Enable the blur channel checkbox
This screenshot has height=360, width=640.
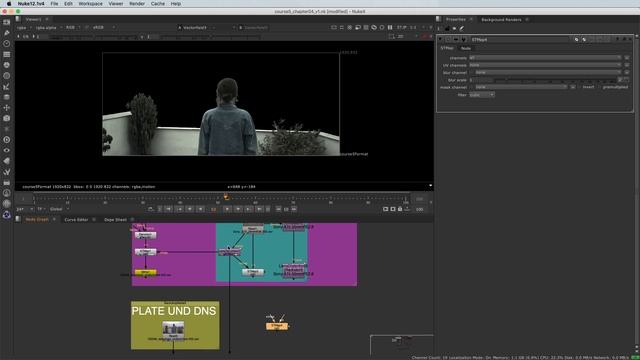pyautogui.click(x=471, y=72)
